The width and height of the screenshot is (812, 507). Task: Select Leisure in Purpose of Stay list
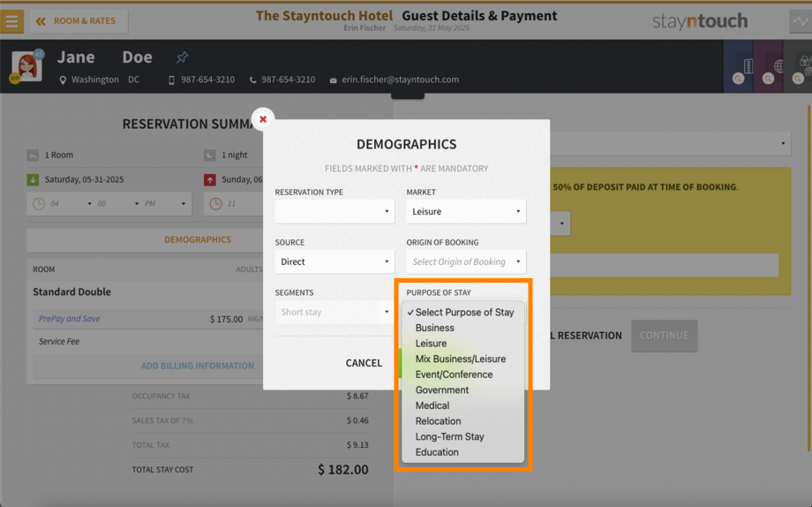pyautogui.click(x=463, y=344)
